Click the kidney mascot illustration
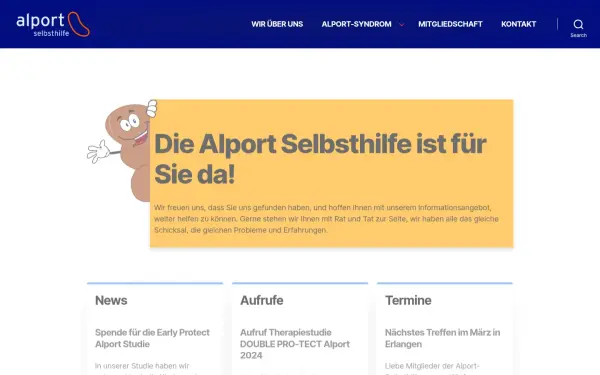Viewport: 600px width, 375px height. pyautogui.click(x=122, y=150)
